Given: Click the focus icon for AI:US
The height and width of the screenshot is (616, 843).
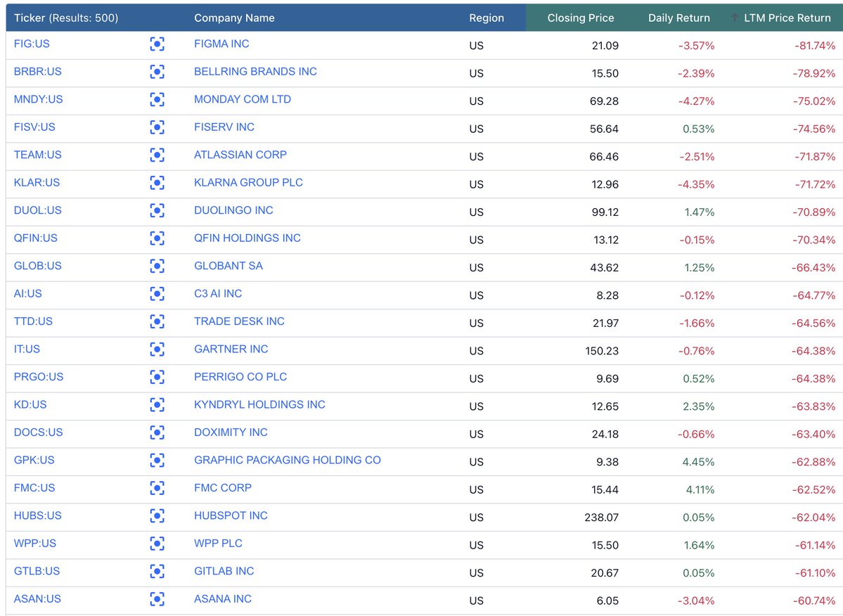Looking at the screenshot, I should coord(157,294).
